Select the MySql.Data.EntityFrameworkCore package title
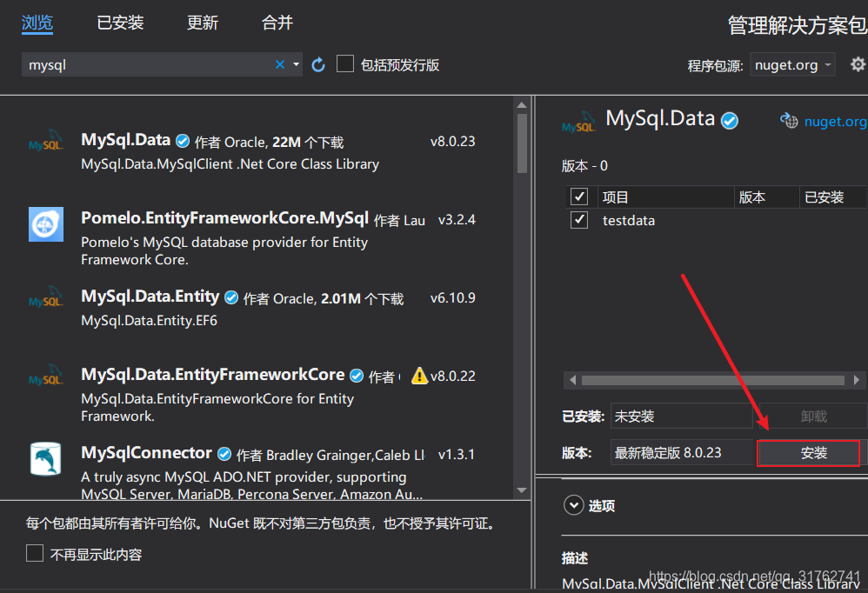 (x=212, y=375)
